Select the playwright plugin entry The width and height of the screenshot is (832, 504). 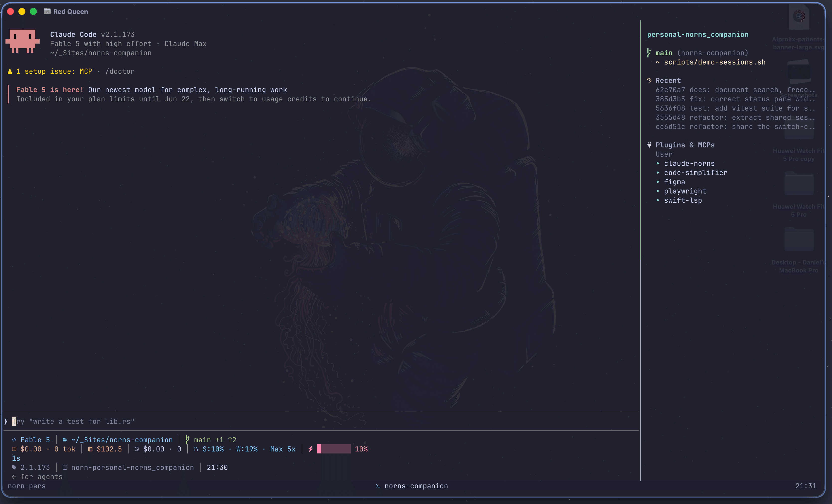[685, 191]
